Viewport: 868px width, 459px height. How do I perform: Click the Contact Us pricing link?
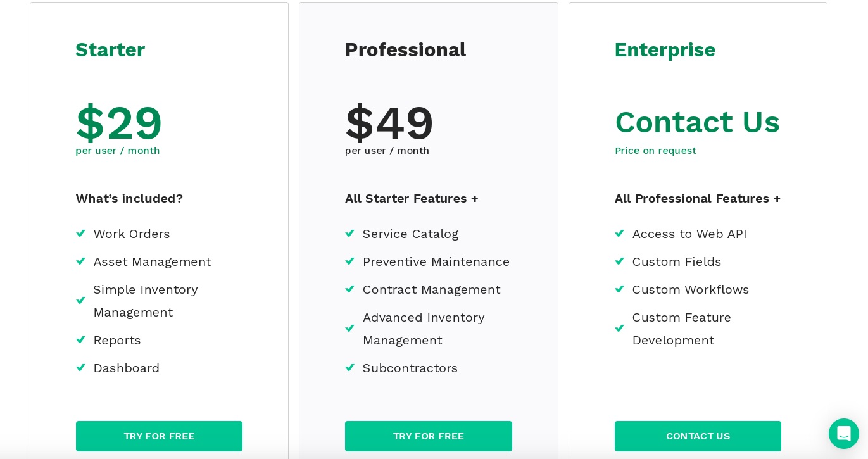[x=698, y=122]
